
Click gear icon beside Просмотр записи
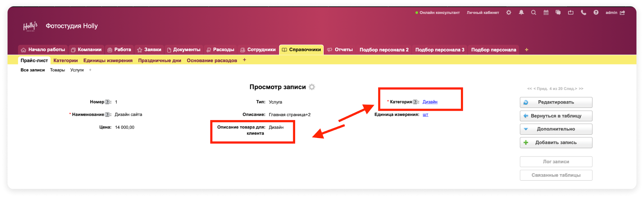coord(312,87)
